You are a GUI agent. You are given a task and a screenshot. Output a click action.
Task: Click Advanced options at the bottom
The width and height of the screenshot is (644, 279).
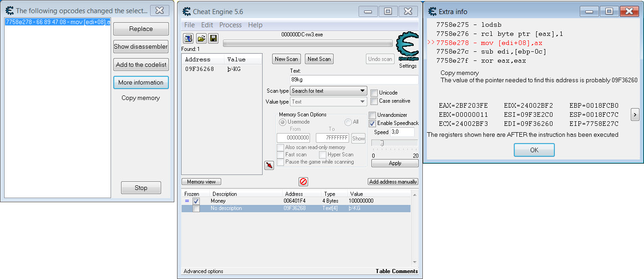point(203,271)
